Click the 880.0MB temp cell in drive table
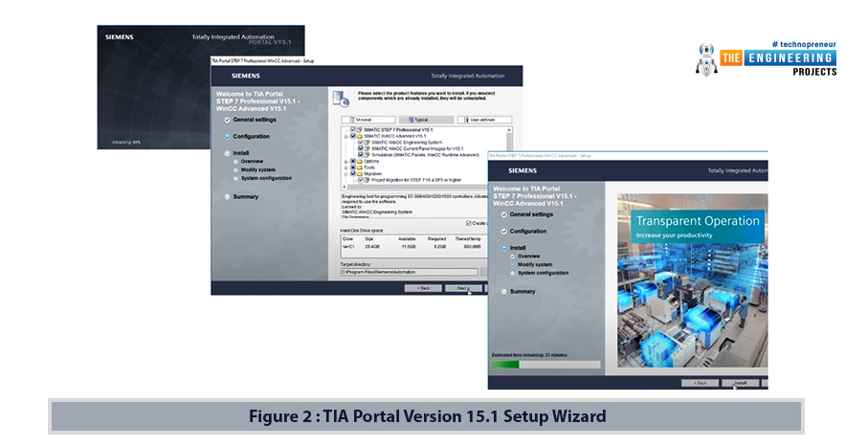This screenshot has height=446, width=868. (x=472, y=247)
